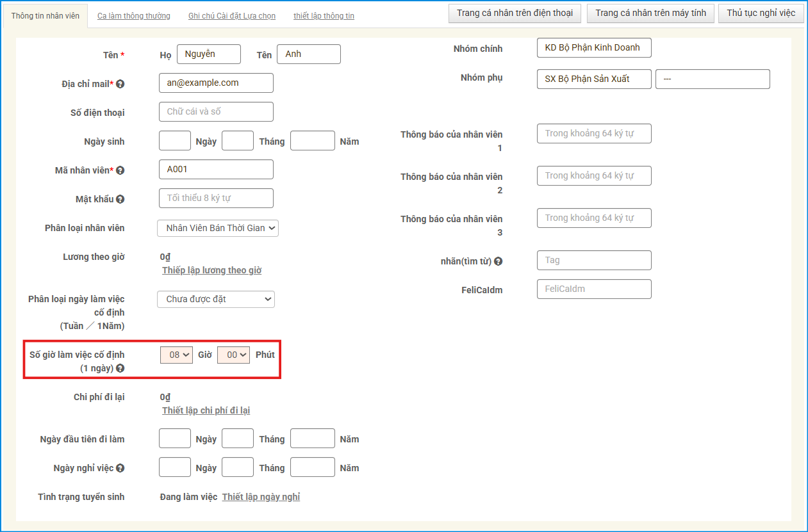Click help icon for Số giờ làm việc cố định
The width and height of the screenshot is (808, 532).
coord(120,368)
